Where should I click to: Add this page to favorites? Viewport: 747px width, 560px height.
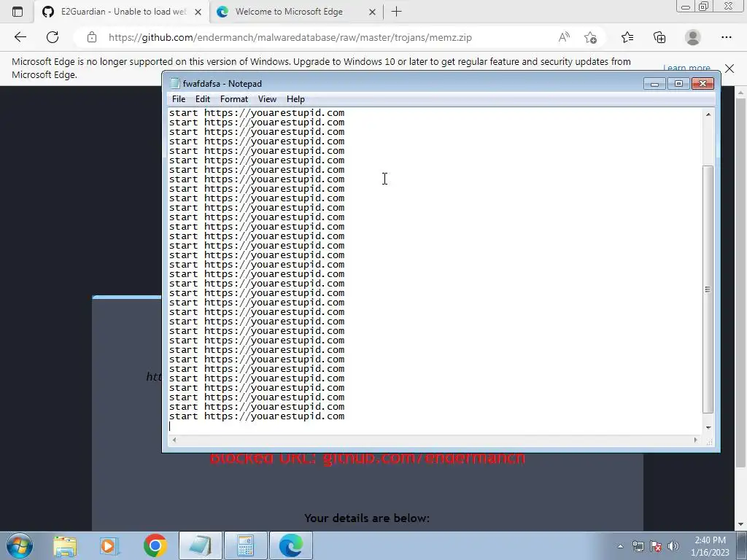tap(591, 38)
